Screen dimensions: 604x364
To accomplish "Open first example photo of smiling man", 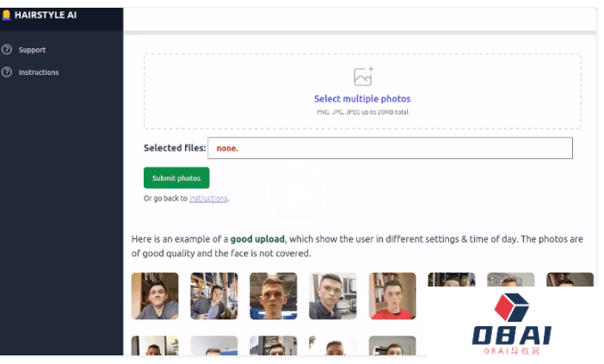I will [155, 296].
